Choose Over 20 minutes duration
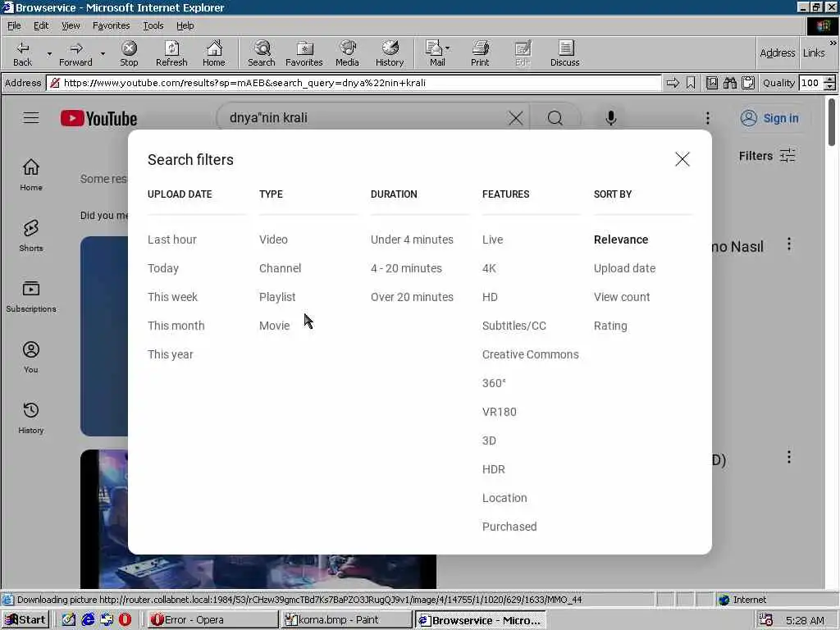This screenshot has height=630, width=840. pos(412,297)
